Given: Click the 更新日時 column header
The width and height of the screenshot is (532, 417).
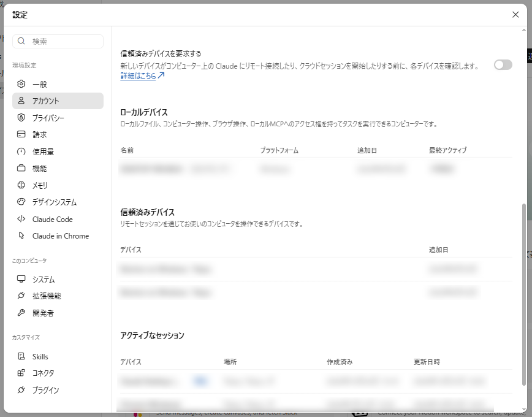Looking at the screenshot, I should 427,362.
